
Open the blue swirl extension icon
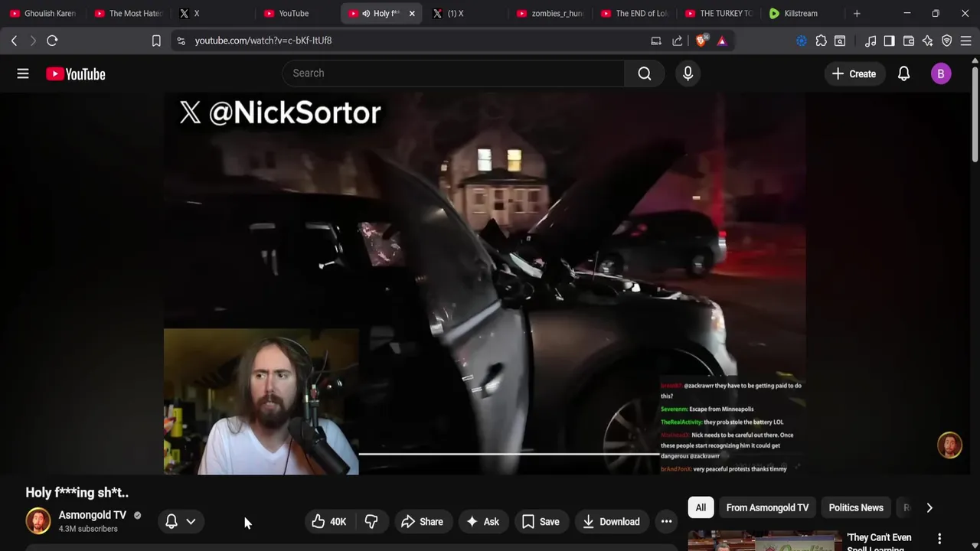(802, 41)
